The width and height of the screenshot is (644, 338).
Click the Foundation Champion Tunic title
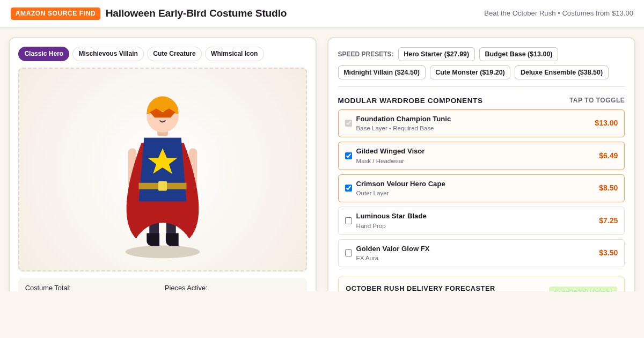pyautogui.click(x=404, y=119)
